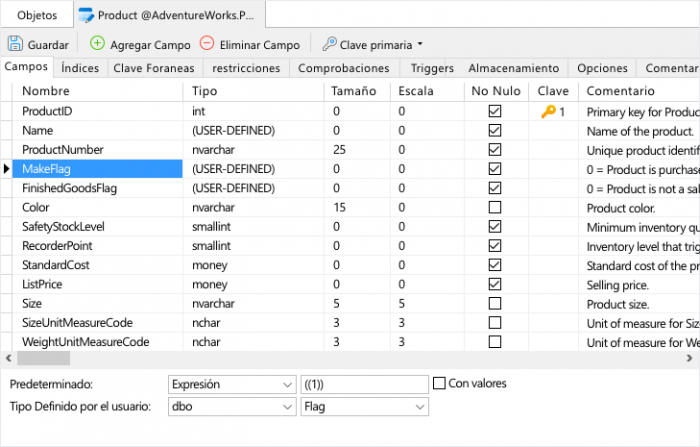This screenshot has height=447, width=700.
Task: Open the Flag user-defined type dropdown
Action: [x=365, y=407]
